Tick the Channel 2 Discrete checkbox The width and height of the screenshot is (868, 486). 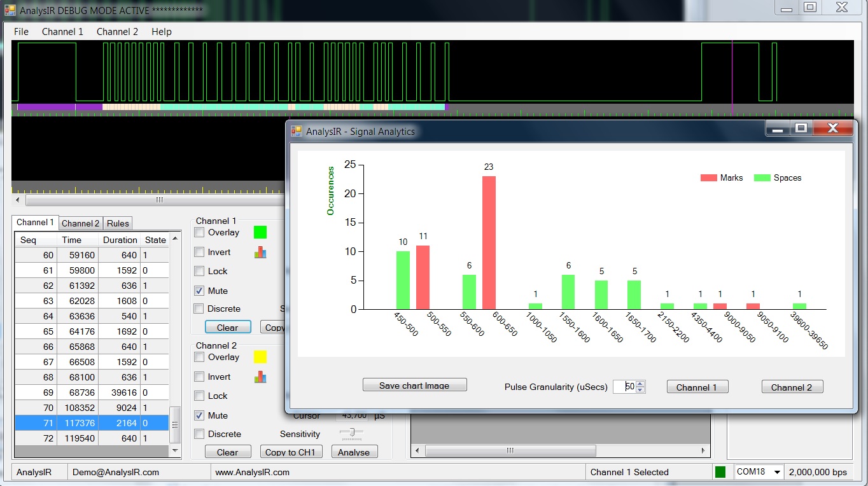point(199,434)
